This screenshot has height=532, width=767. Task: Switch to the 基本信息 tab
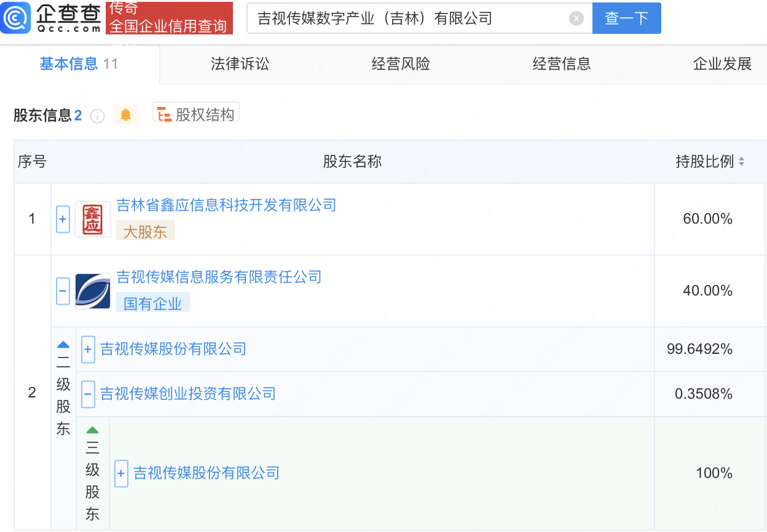click(x=79, y=64)
